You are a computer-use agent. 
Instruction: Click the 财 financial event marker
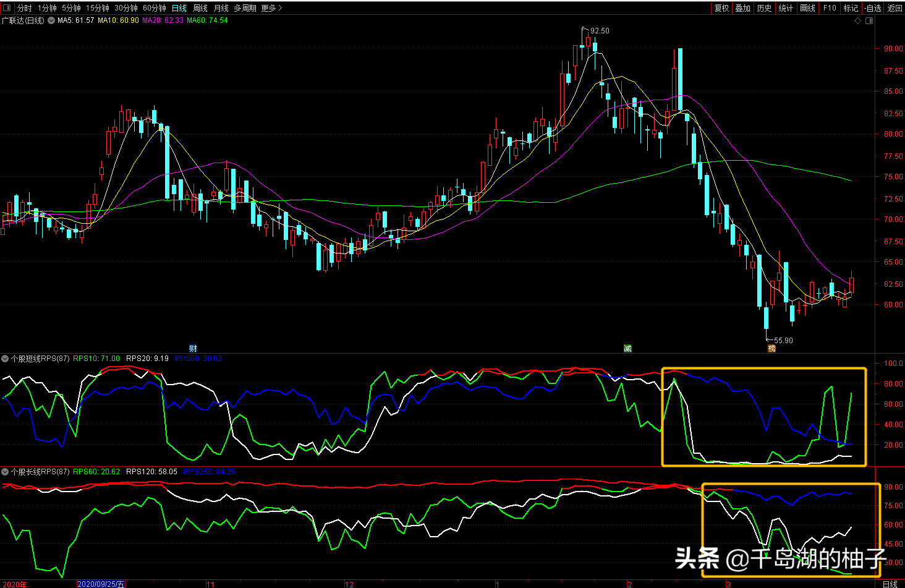(193, 349)
